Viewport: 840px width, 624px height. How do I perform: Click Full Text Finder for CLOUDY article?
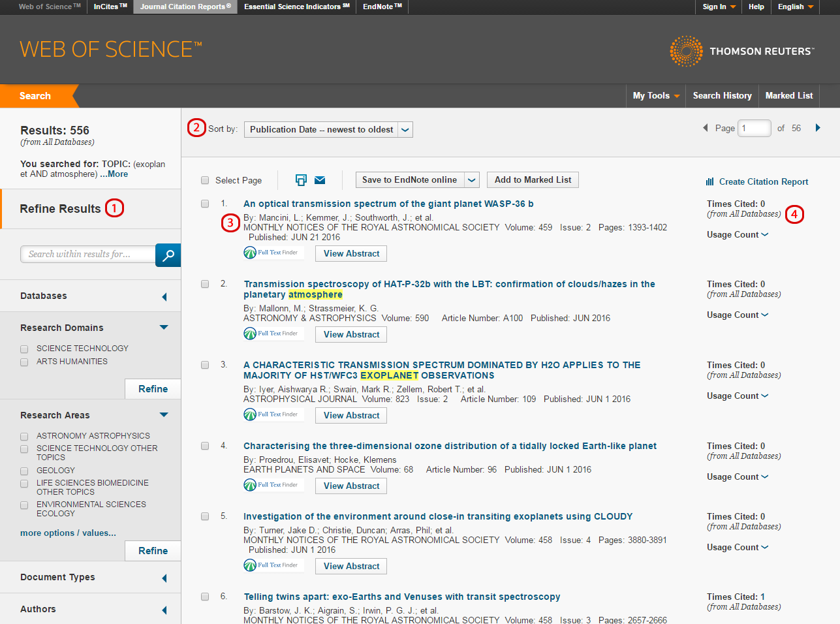[x=273, y=565]
